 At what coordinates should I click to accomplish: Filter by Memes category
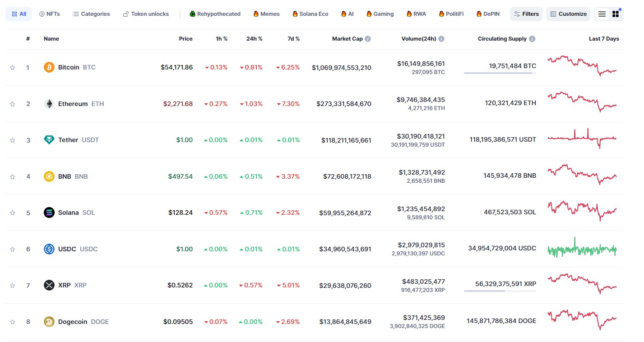(266, 14)
